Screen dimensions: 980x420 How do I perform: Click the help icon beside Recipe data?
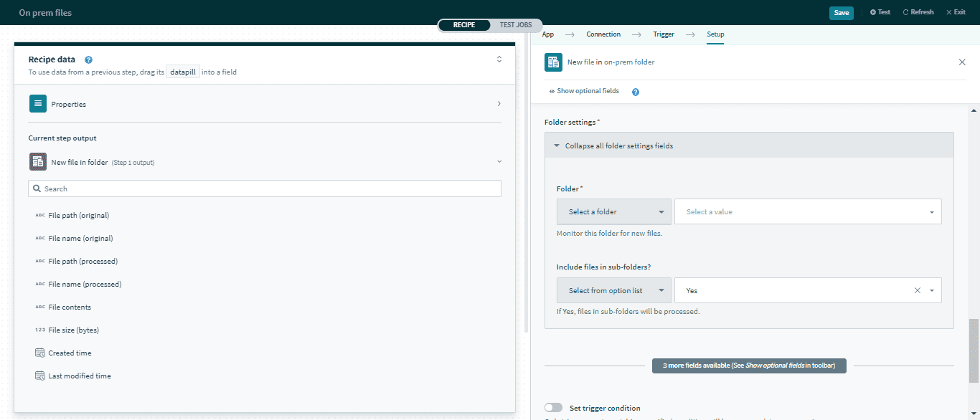pyautogui.click(x=88, y=60)
